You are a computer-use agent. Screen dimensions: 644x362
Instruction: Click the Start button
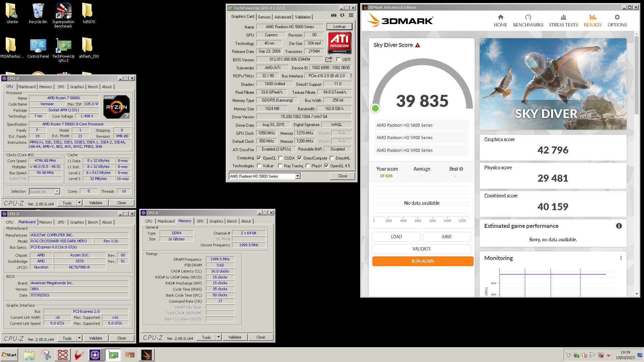pos(9,355)
